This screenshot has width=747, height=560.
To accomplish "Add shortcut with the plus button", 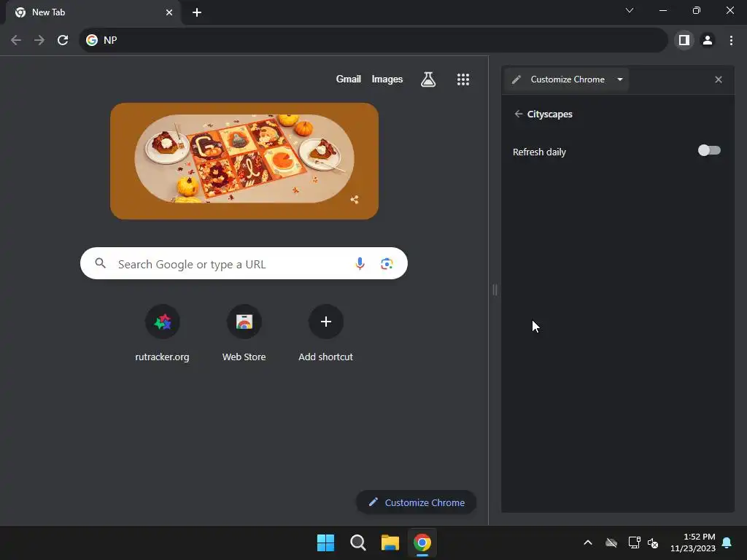I will coord(326,322).
